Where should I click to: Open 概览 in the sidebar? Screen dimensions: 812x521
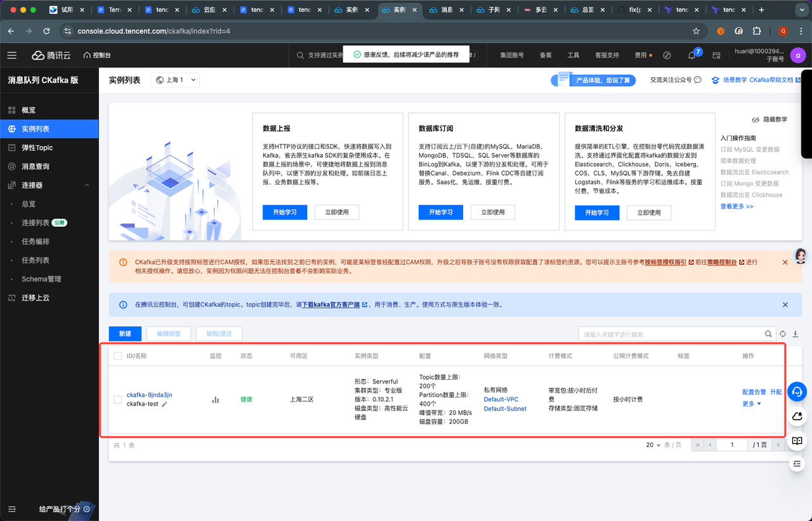coord(49,110)
